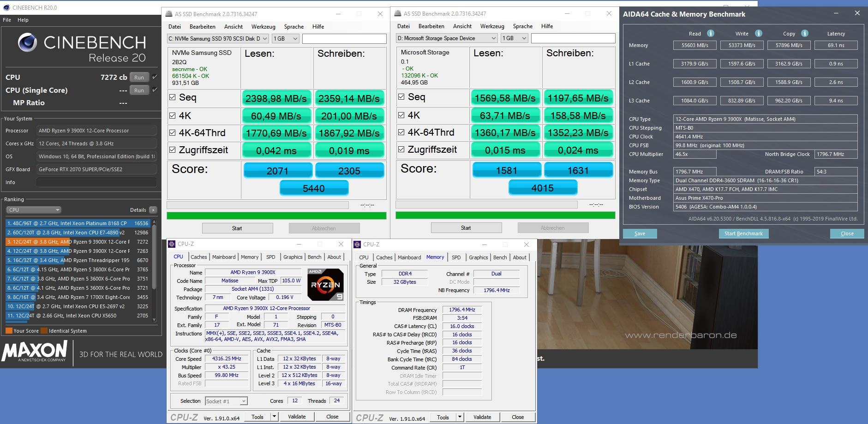
Task: Click Start Benchmark in AIDA64
Action: click(x=743, y=233)
